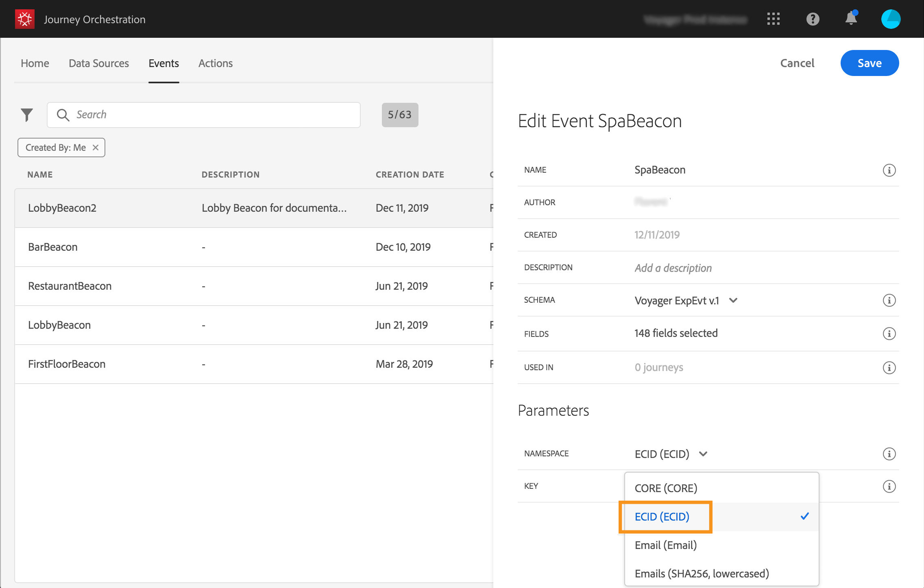Click the info icon beside Name field
This screenshot has height=588, width=924.
(889, 170)
